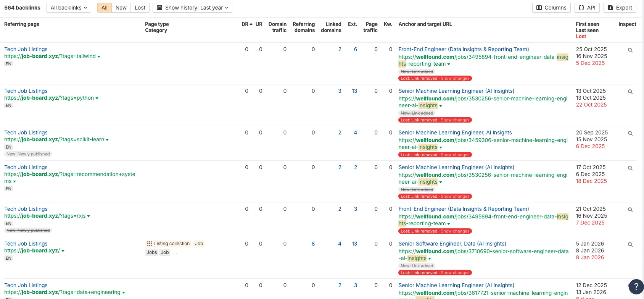Switch to the New backlinks tab
This screenshot has height=299, width=644.
[121, 8]
